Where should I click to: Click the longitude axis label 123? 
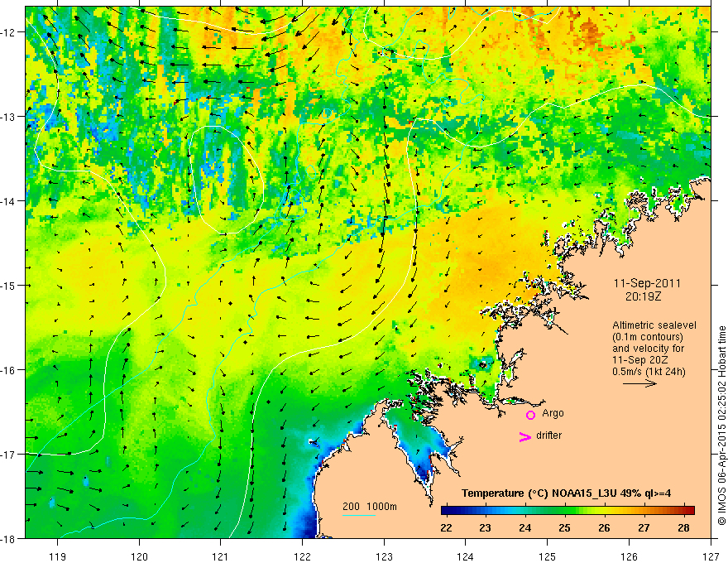[384, 556]
